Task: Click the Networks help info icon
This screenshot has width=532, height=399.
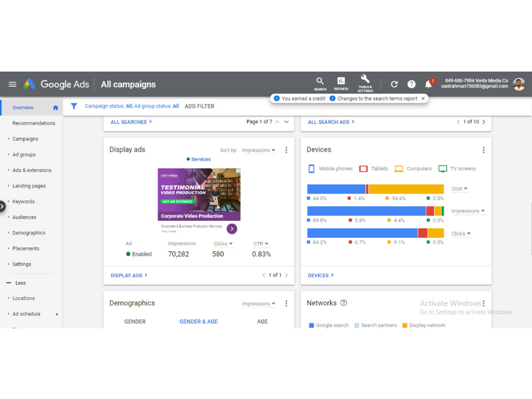Action: point(344,303)
